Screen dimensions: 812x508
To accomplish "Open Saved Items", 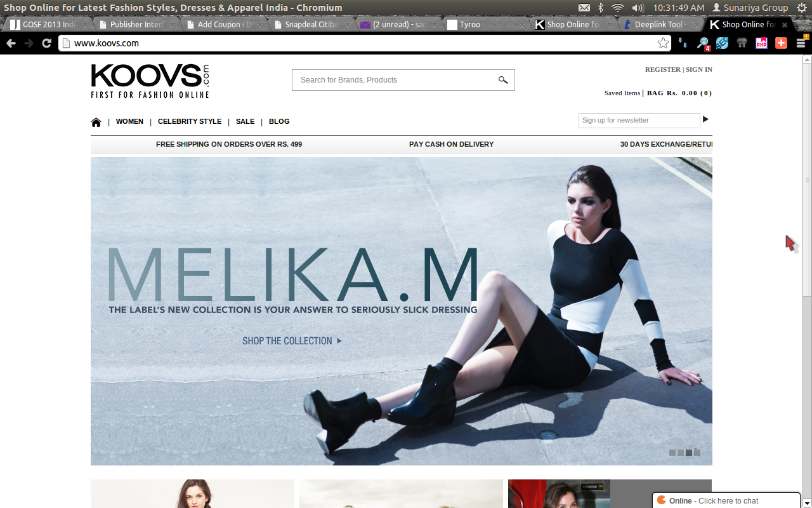I will (x=622, y=93).
